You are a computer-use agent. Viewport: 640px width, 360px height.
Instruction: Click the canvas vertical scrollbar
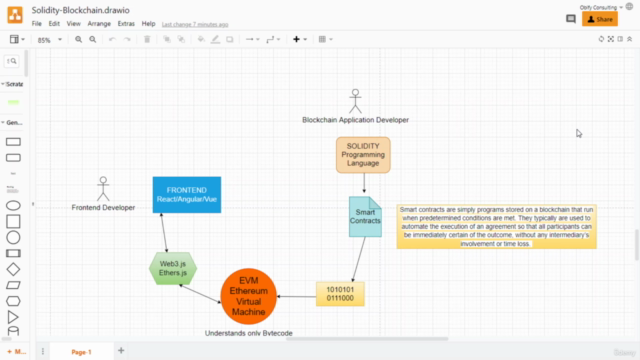pos(637,244)
